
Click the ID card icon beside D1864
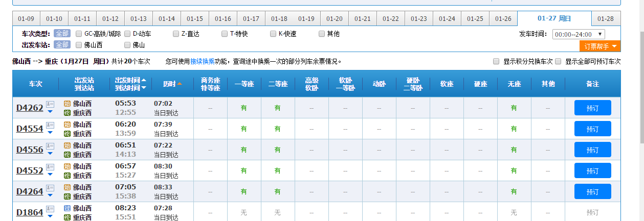[50, 209]
